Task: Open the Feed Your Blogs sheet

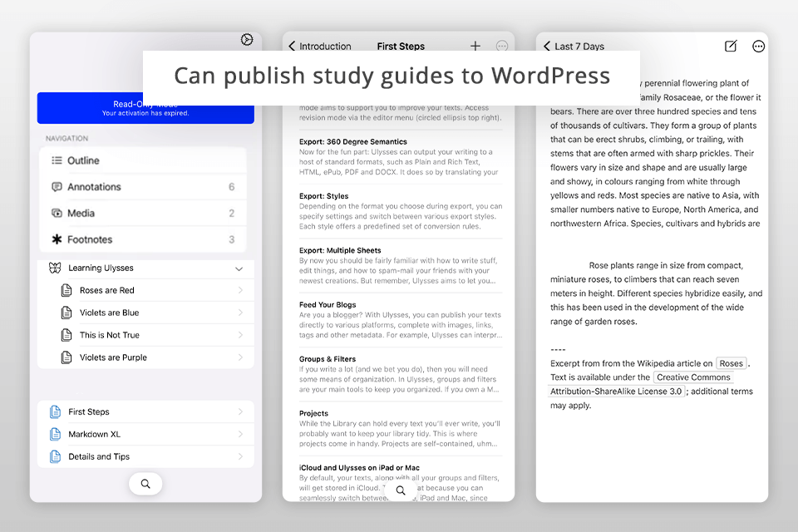Action: click(401, 320)
